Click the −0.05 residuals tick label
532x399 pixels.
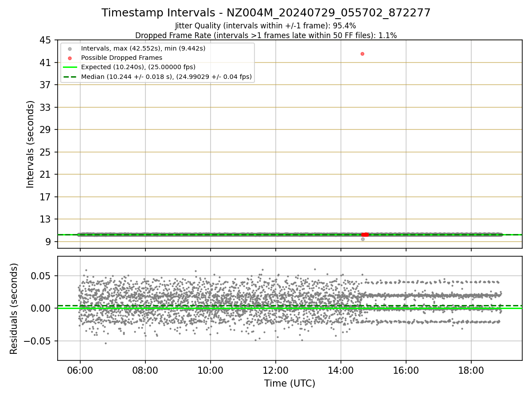(x=38, y=341)
